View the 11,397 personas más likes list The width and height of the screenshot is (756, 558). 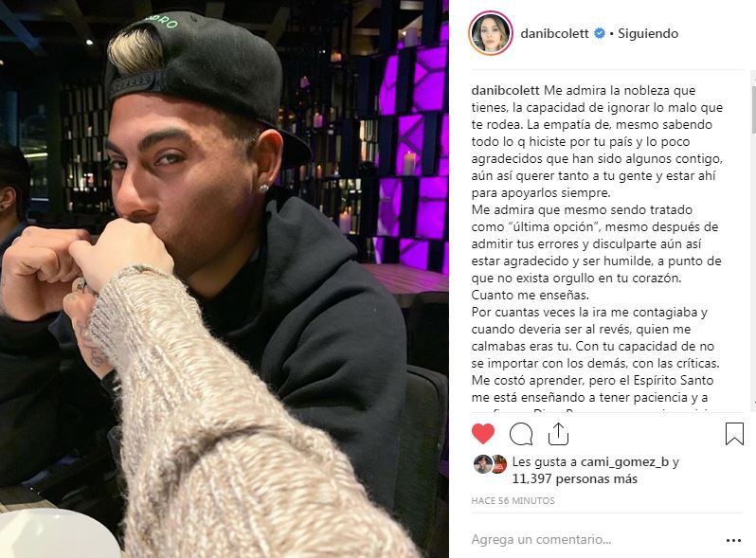pyautogui.click(x=575, y=479)
